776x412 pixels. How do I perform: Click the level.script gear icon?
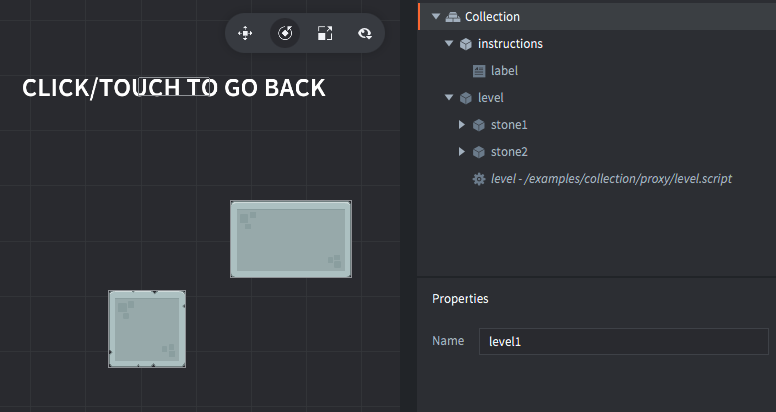[x=478, y=179]
